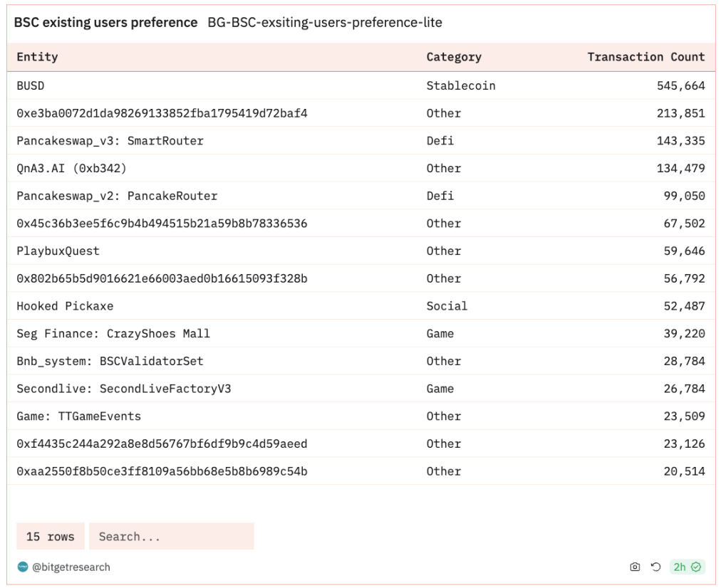Click the 2h freshness status badge
This screenshot has width=721, height=588.
pos(687,567)
